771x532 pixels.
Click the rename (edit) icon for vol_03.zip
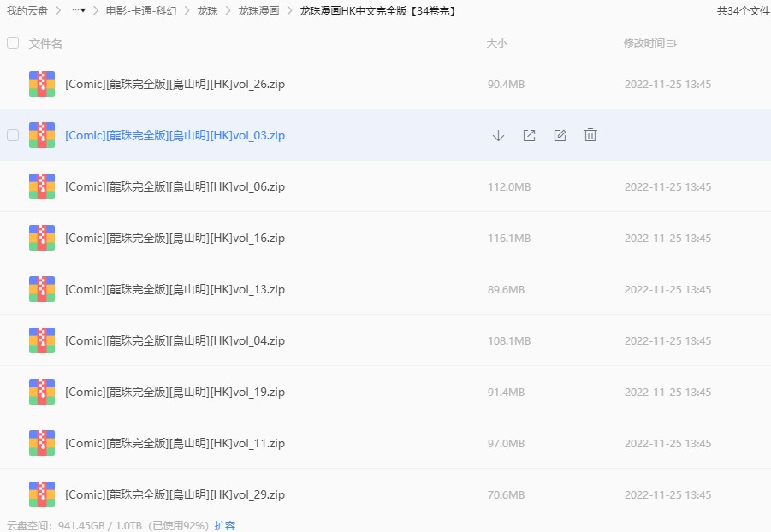(x=560, y=135)
